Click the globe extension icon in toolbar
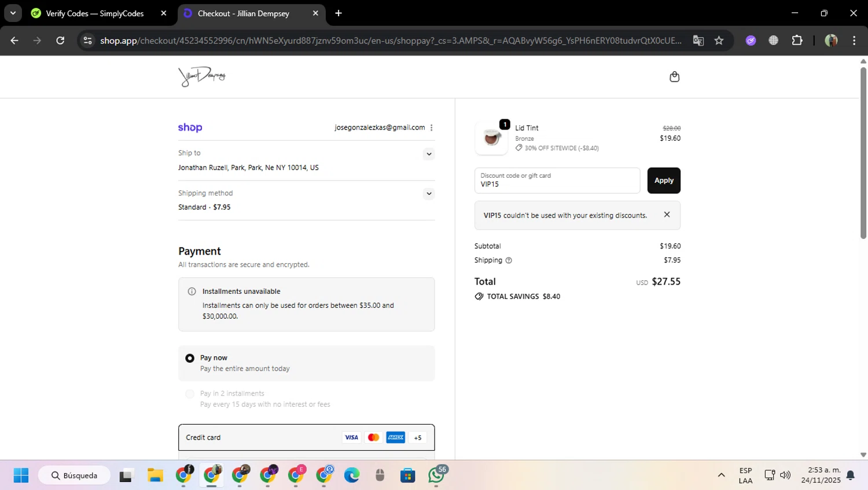The image size is (868, 490). tap(774, 40)
